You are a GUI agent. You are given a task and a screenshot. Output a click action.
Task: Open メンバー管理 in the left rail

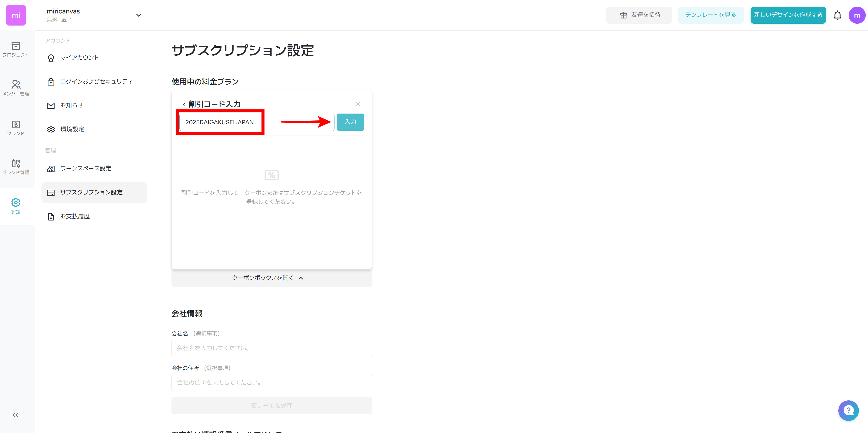pos(16,88)
